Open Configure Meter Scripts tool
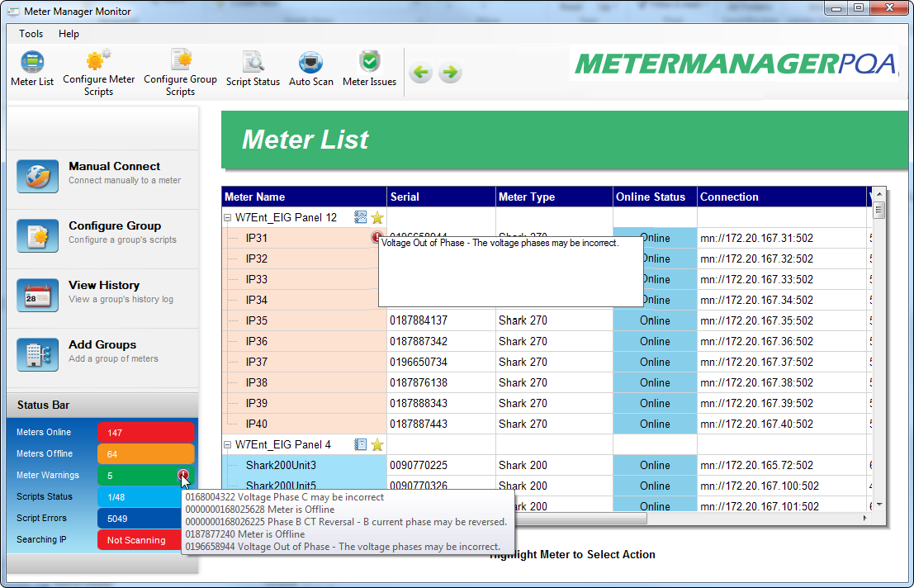Screen dimensions: 914x588 [x=98, y=73]
